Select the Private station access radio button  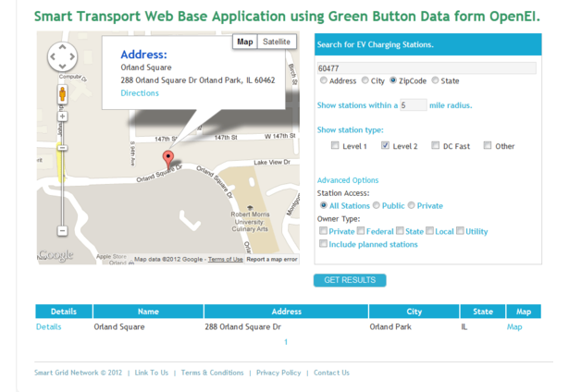click(x=411, y=205)
